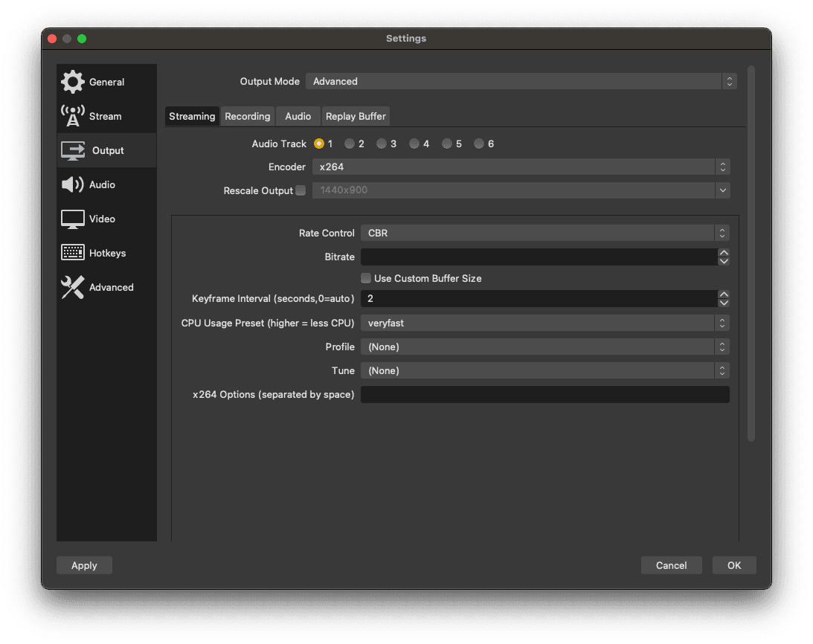Click x264 Options text field
This screenshot has height=644, width=813.
pos(545,395)
